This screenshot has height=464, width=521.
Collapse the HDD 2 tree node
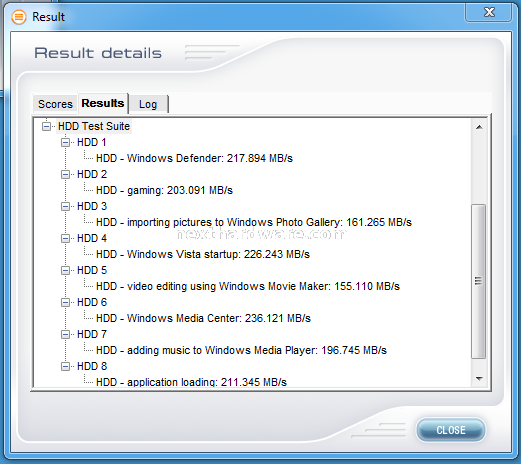65,175
